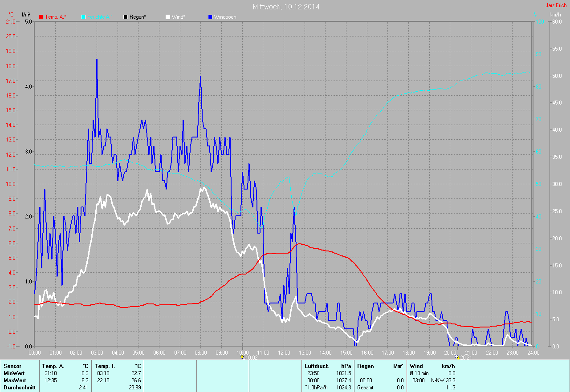Click the °C temperature axis unit label
Screen dimensions: 570x392
coord(11,15)
